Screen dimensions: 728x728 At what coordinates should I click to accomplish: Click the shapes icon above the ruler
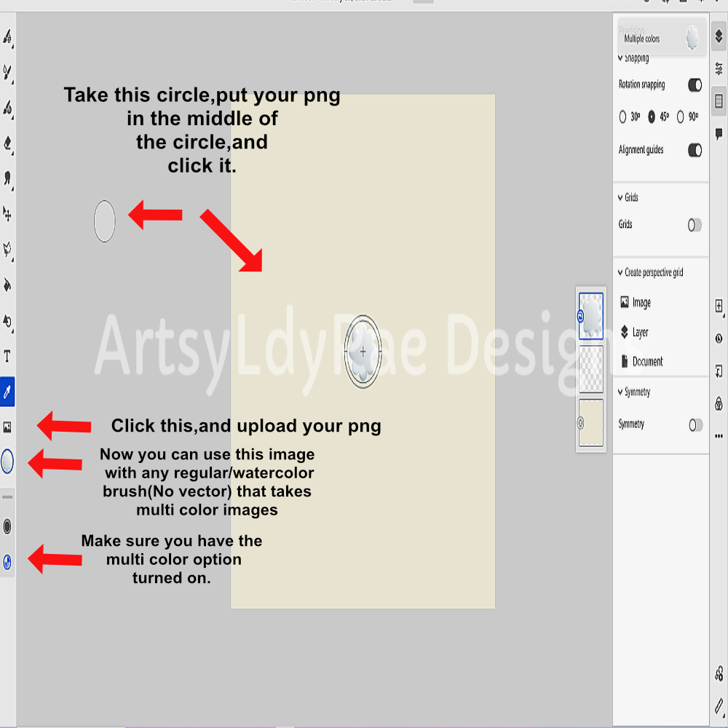[719, 673]
